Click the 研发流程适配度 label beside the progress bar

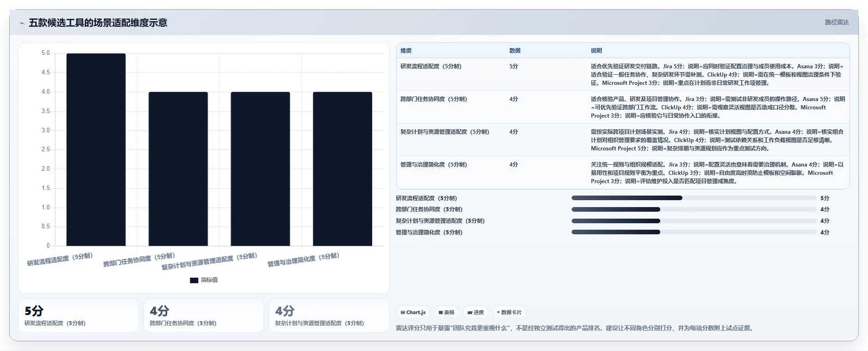[426, 198]
